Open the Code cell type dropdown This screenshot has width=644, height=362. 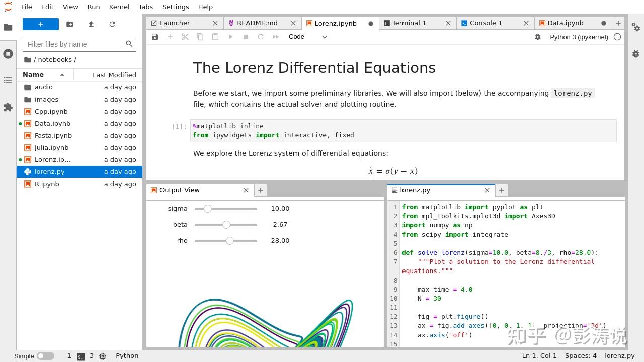[x=307, y=37]
